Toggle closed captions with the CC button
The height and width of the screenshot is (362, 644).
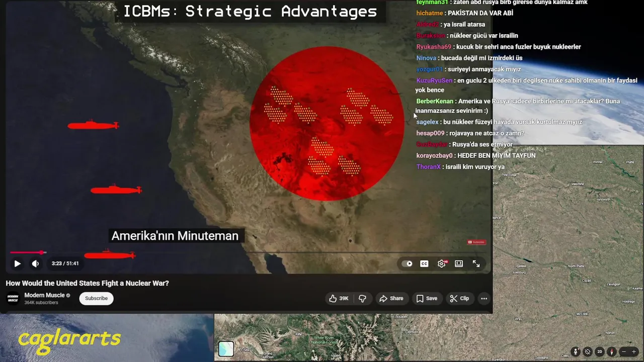424,263
